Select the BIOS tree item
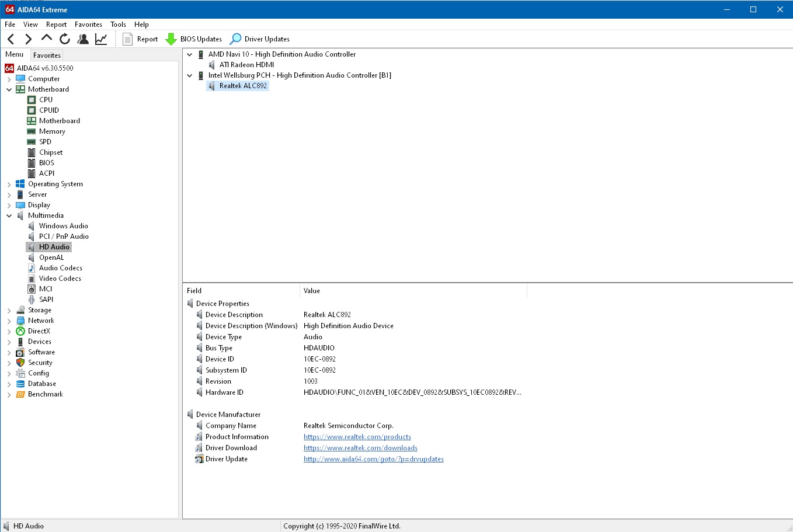793x532 pixels. (47, 163)
